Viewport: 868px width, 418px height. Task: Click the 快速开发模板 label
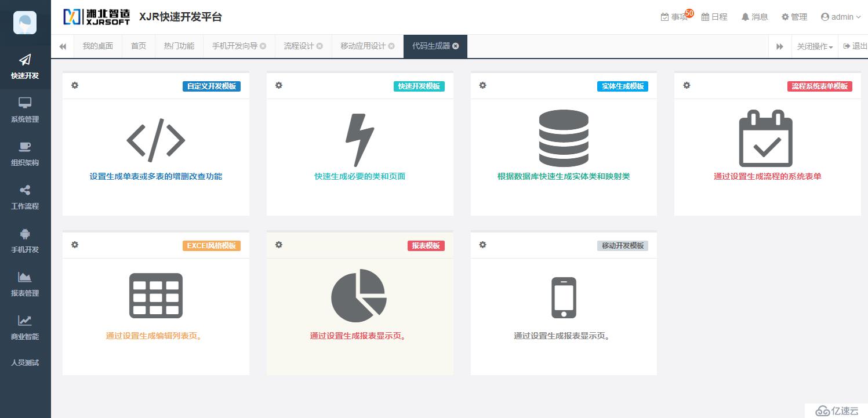[x=419, y=86]
